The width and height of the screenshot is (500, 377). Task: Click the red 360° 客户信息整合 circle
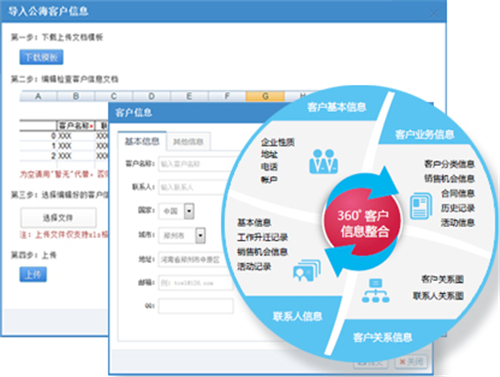(x=363, y=223)
